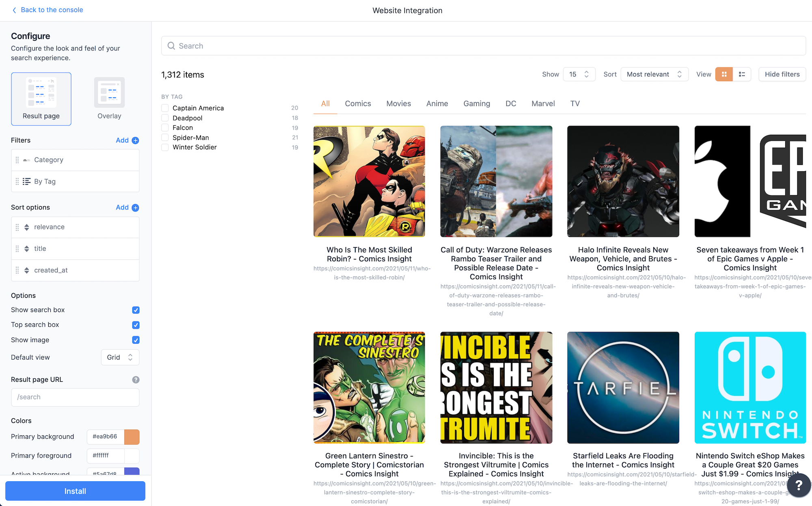Click the plus icon next to Filters Add

click(136, 140)
